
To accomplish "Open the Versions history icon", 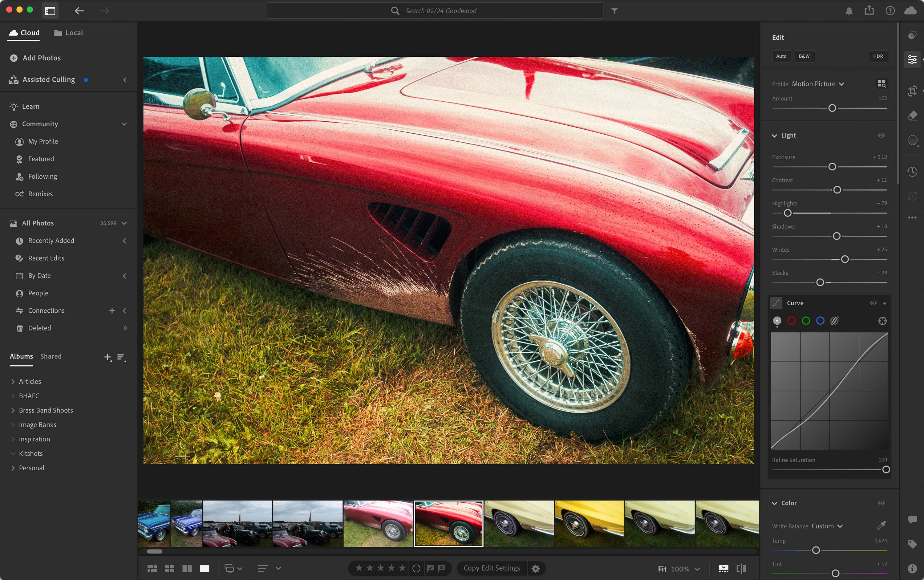I will 912,172.
